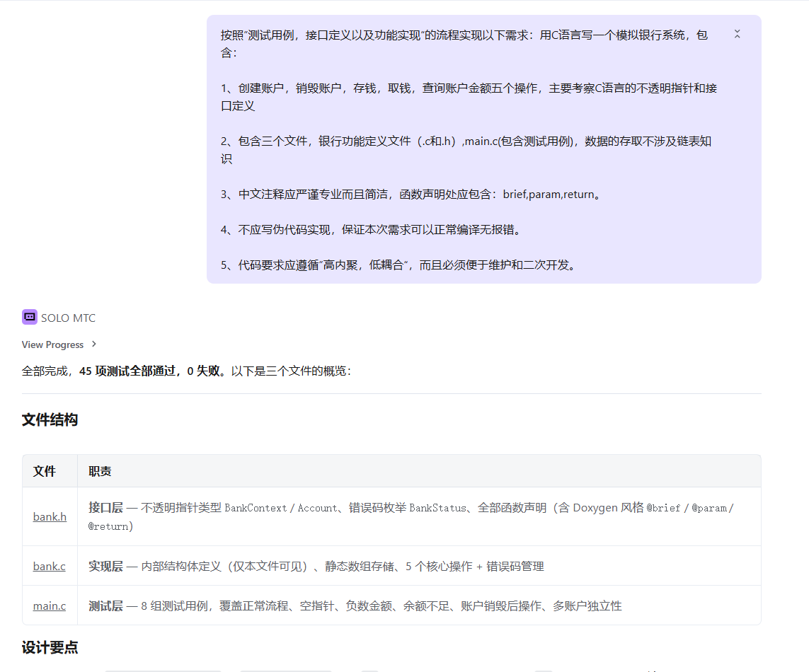Click the bold 测试层 label in main.c row
The image size is (809, 672).
[x=105, y=606]
